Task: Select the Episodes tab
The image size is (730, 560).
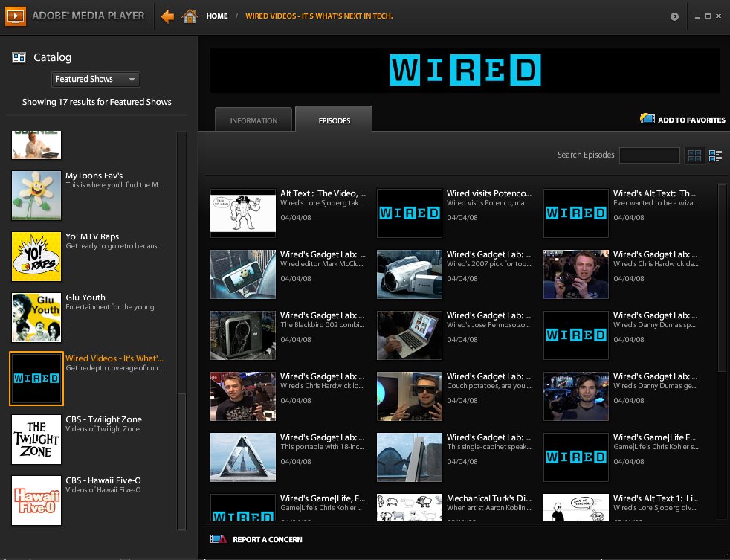Action: [x=333, y=118]
